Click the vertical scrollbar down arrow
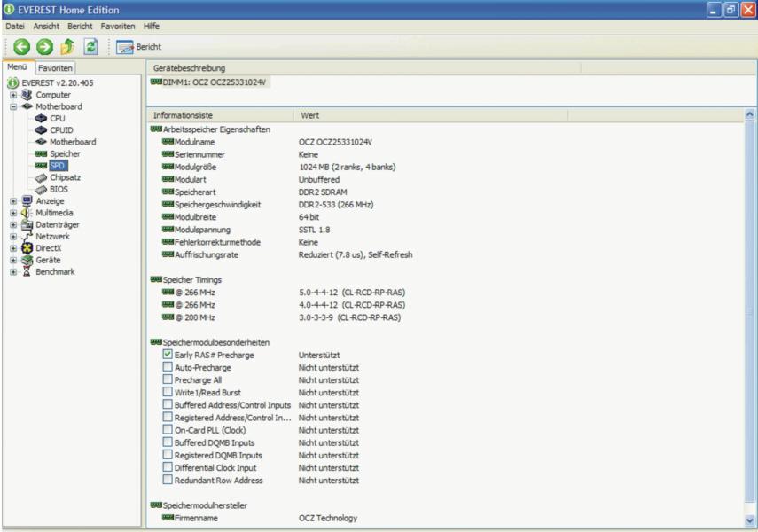Viewport: 758px width, 532px height. tap(751, 520)
